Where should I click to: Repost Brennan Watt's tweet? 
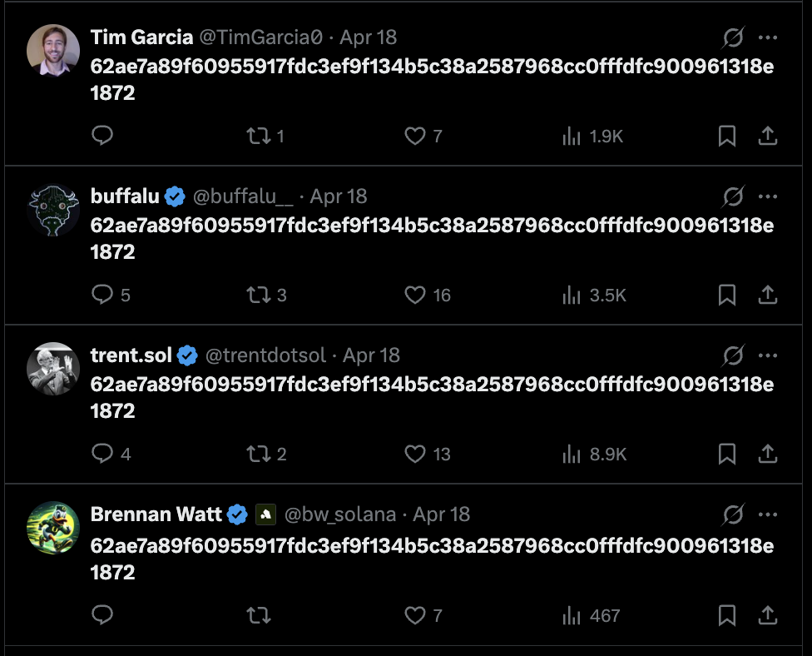tap(259, 615)
